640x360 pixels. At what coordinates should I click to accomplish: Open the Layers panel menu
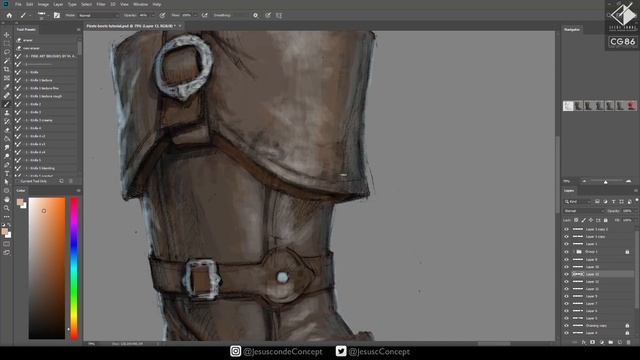coord(635,191)
